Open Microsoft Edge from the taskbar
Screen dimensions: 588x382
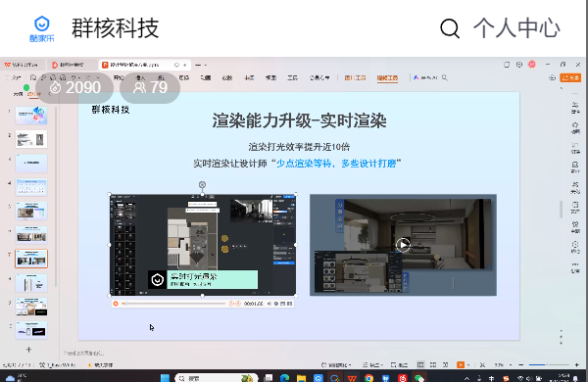(284, 378)
